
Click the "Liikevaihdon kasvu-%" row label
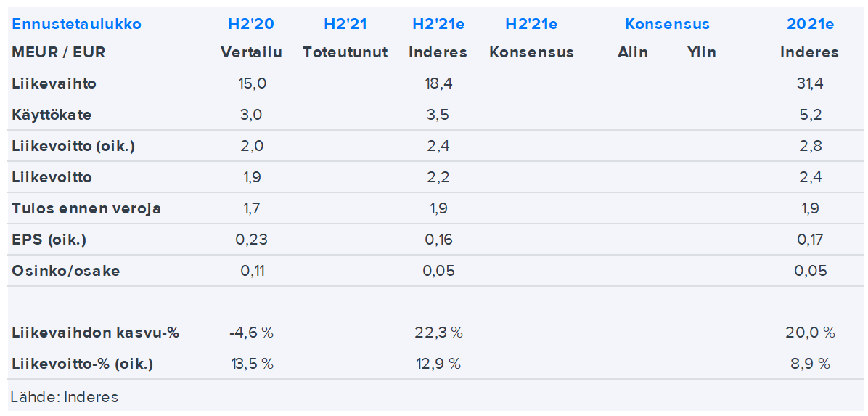(95, 333)
